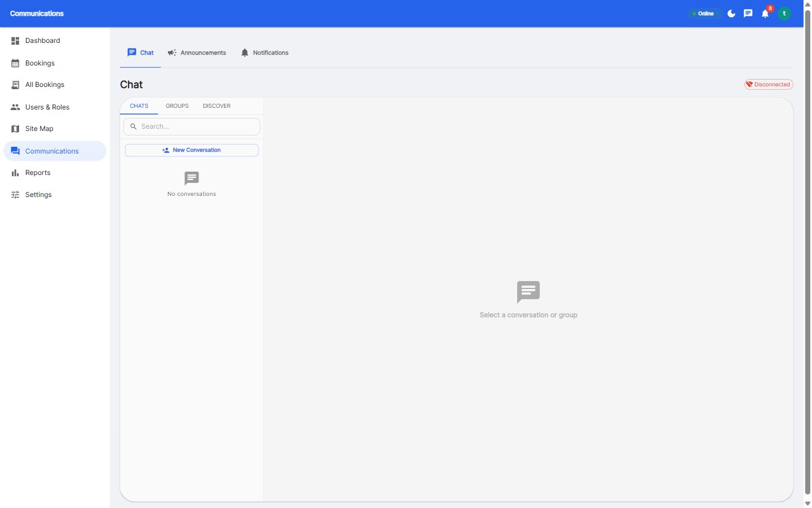
Task: Open notifications bell with badge
Action: [765, 14]
